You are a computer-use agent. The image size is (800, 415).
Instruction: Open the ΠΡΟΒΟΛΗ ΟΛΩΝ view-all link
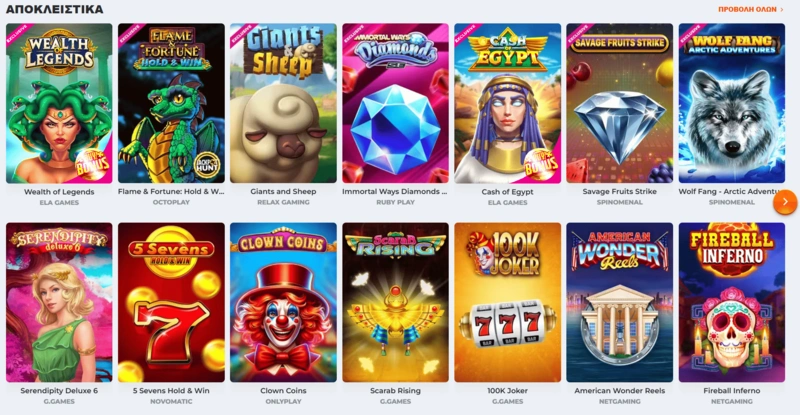pyautogui.click(x=750, y=9)
